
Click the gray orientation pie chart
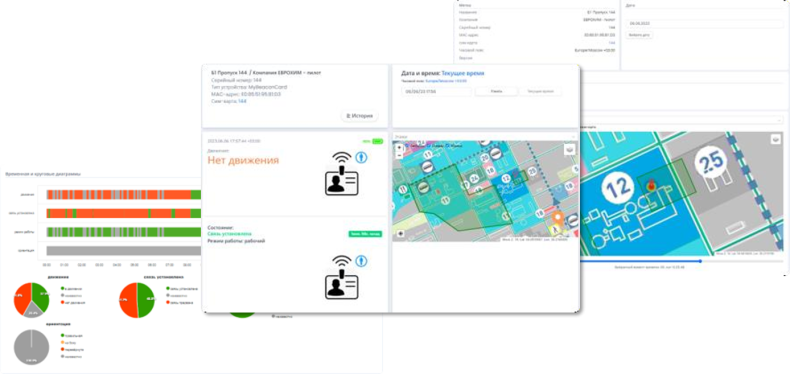click(x=31, y=347)
